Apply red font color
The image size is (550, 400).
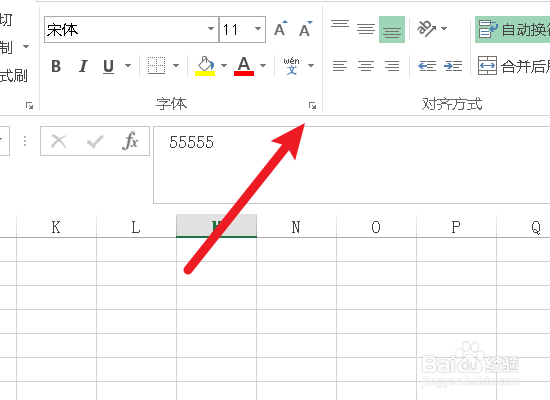[244, 66]
